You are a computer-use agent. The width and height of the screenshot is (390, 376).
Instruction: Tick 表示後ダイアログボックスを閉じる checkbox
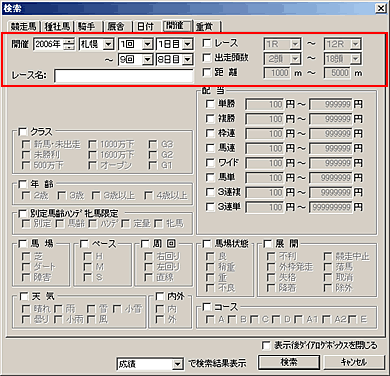(x=266, y=345)
